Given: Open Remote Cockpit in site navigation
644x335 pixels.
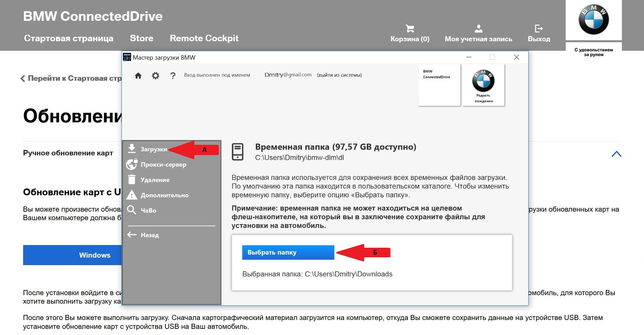Looking at the screenshot, I should tap(204, 38).
